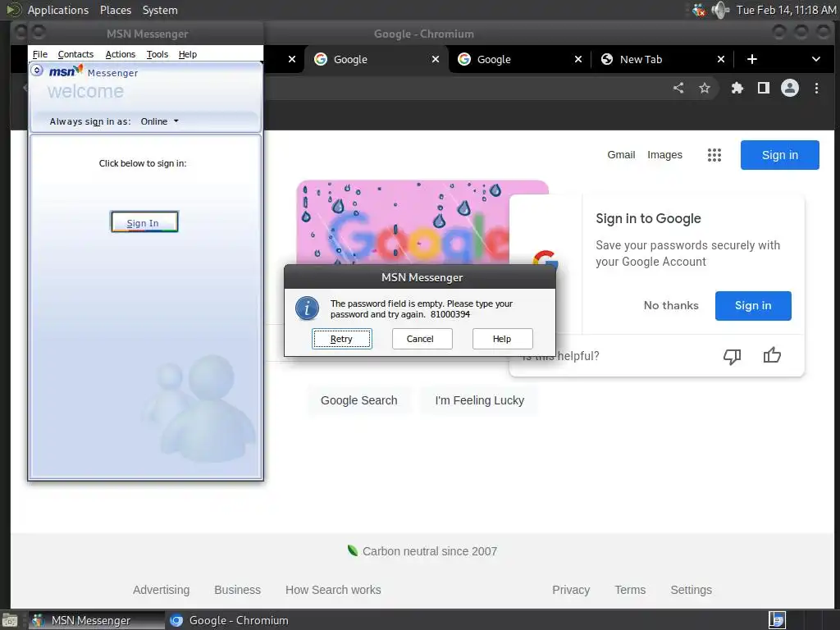Open Help from the password error dialog

pyautogui.click(x=502, y=339)
